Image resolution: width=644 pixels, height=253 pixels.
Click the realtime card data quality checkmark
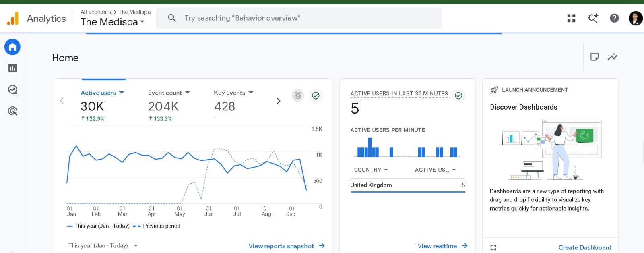pyautogui.click(x=458, y=95)
